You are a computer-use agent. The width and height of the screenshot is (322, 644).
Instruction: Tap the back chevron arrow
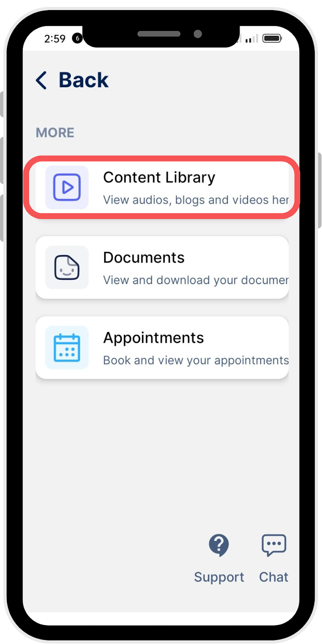(x=41, y=80)
